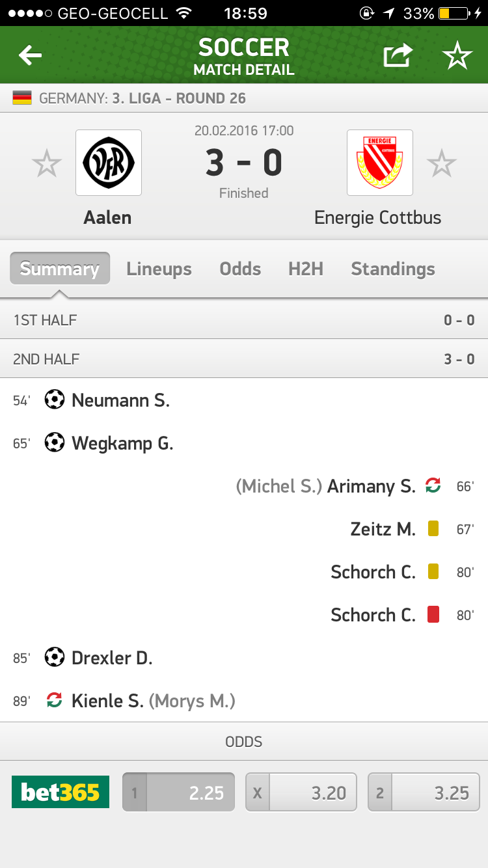This screenshot has width=488, height=868.
Task: Tap the Aalen team logo
Action: coord(109,163)
